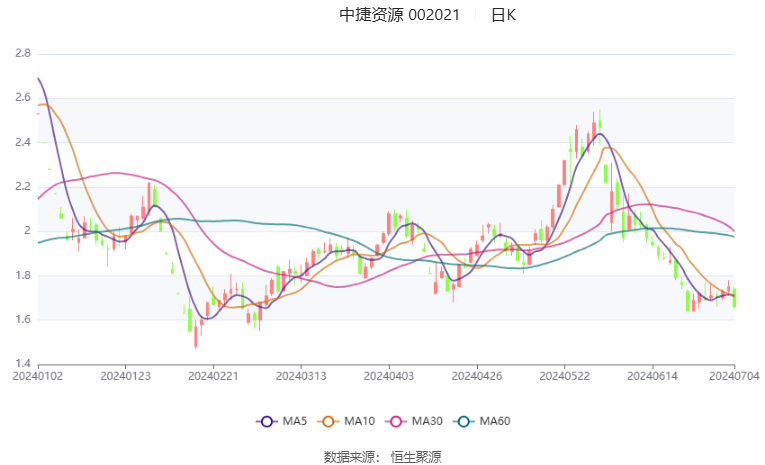
Task: Select the 20240221 date axis label
Action: point(213,376)
